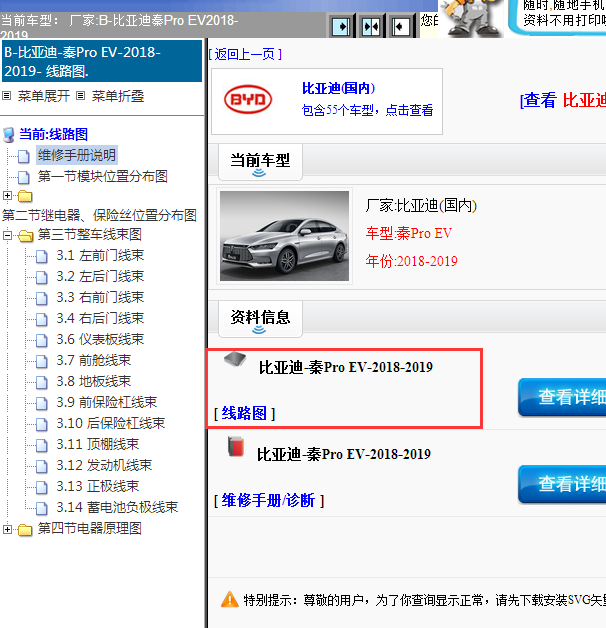Click the folder icon for 第四节电器原理图
Viewport: 606px width, 628px height.
pos(25,529)
